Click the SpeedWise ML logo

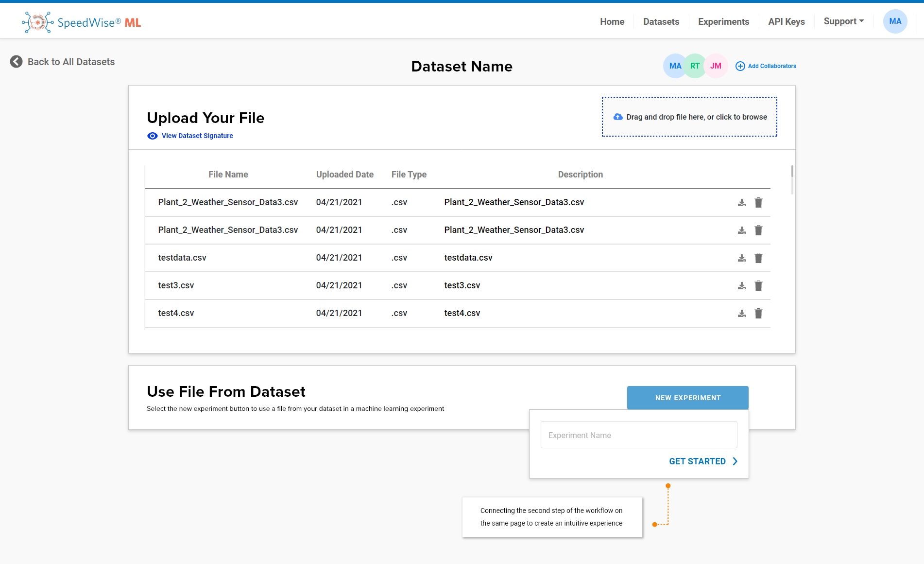(x=82, y=22)
